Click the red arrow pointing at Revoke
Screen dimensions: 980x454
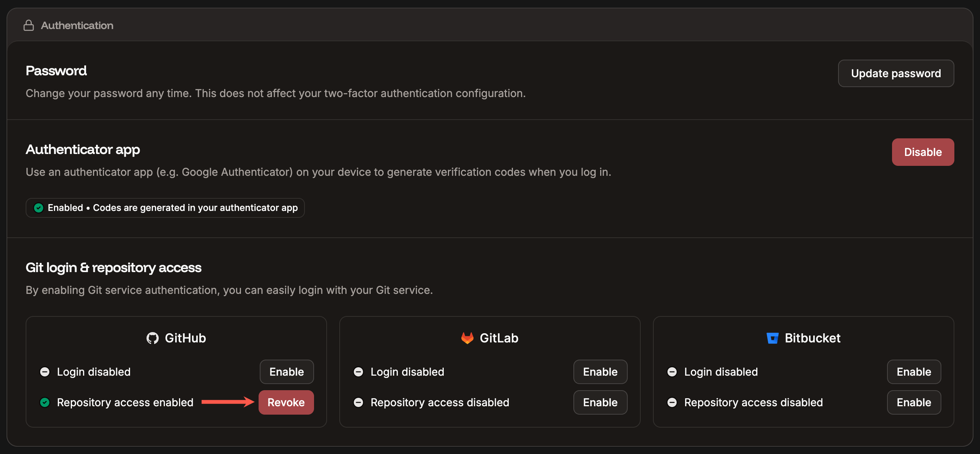(x=228, y=402)
